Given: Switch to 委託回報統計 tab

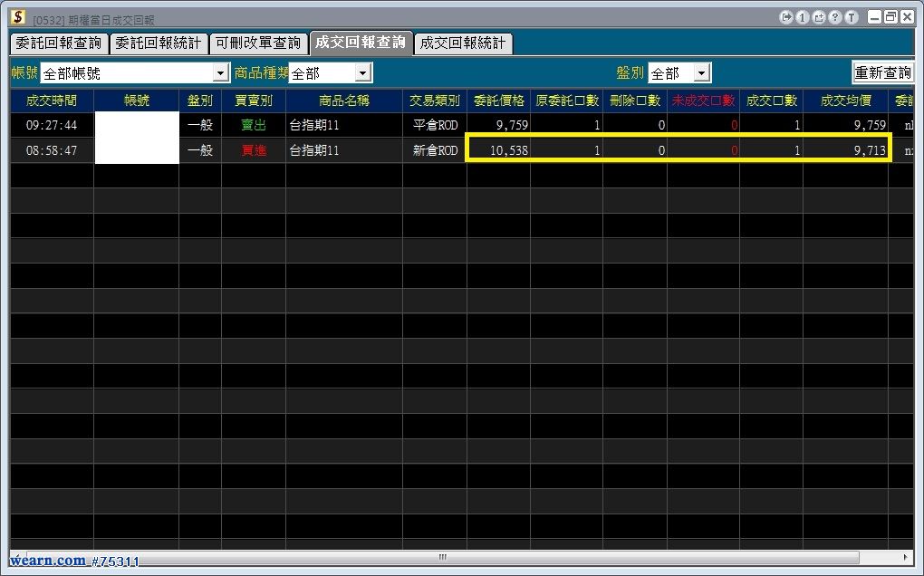Looking at the screenshot, I should (x=158, y=43).
